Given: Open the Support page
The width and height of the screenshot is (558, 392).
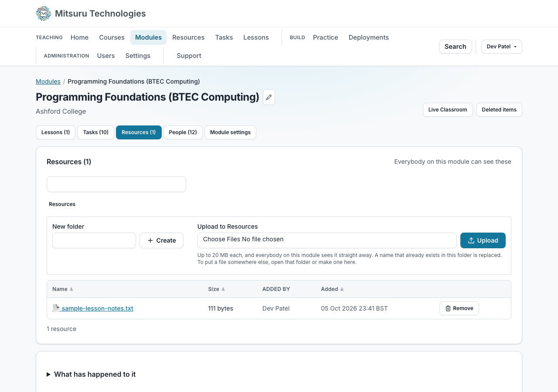Looking at the screenshot, I should click(189, 56).
